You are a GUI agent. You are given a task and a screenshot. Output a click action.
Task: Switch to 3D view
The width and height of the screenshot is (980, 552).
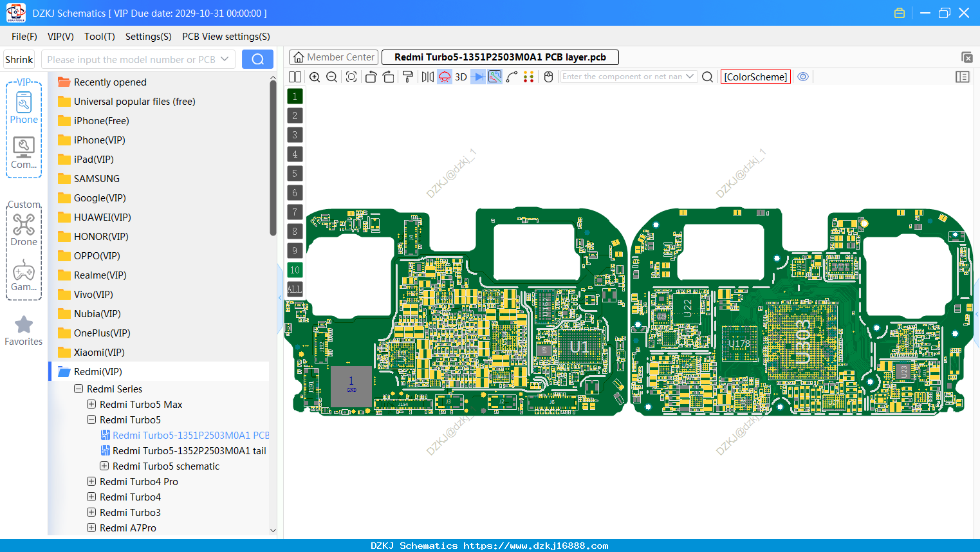tap(461, 77)
